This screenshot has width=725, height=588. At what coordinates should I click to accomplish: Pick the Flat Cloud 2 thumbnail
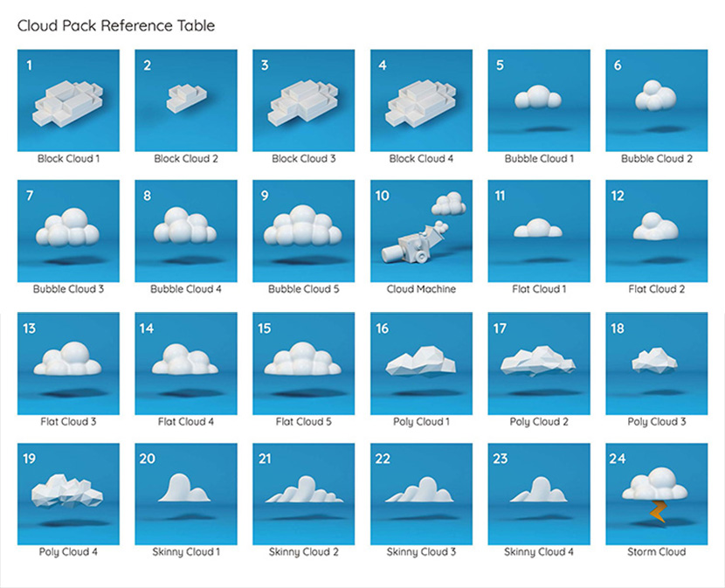[x=657, y=231]
